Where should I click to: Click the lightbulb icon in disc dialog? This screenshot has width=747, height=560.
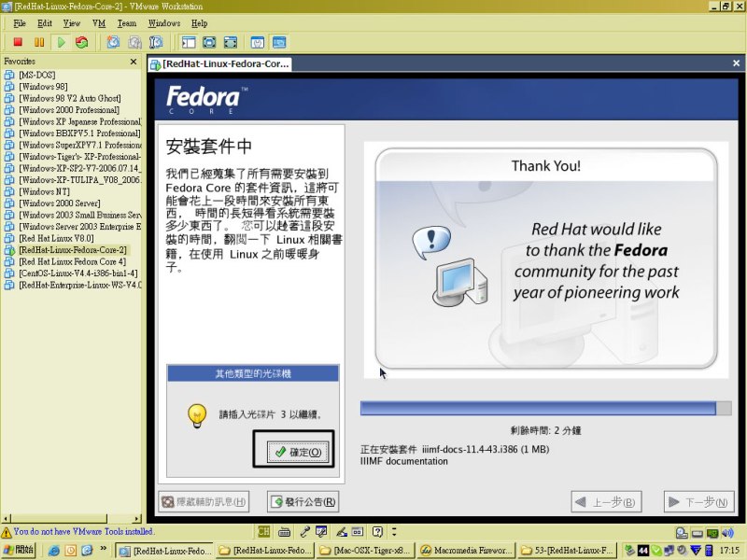pyautogui.click(x=197, y=415)
